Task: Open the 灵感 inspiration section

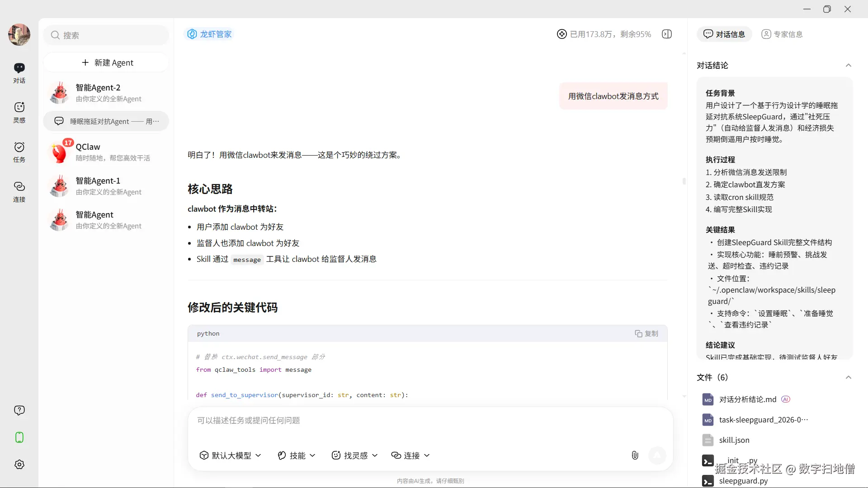Action: [19, 113]
